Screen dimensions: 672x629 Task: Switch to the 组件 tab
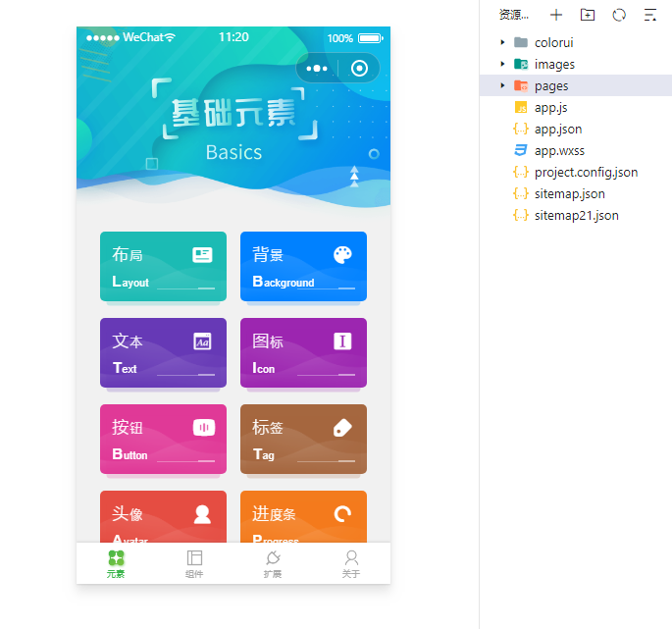194,564
